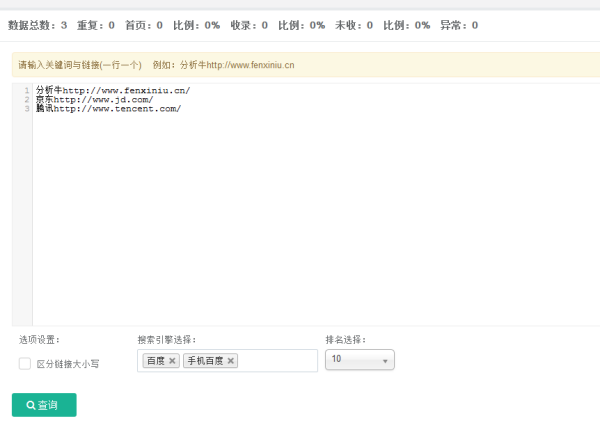Click the 搜索引擎选择 label
Viewport: 600px width, 430px height.
point(167,340)
